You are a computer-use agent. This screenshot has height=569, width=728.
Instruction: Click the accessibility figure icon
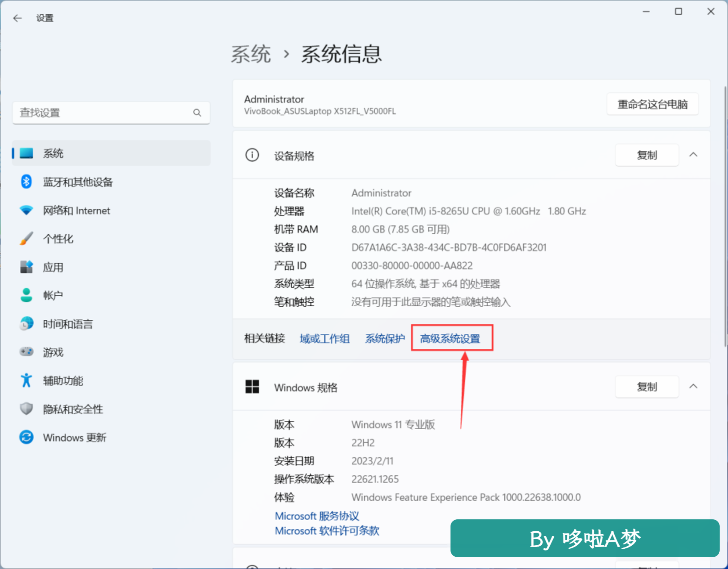tap(26, 380)
